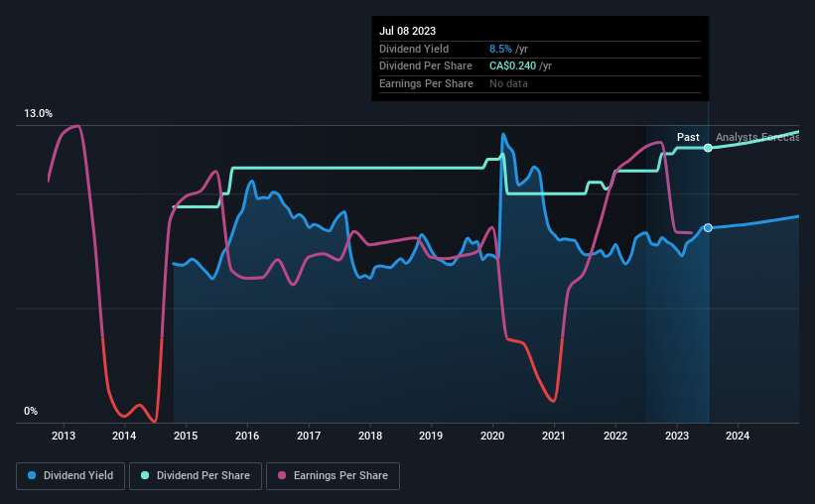Viewport: 815px width, 504px height.
Task: Select the Dividend Yield data point marker
Action: 708,228
